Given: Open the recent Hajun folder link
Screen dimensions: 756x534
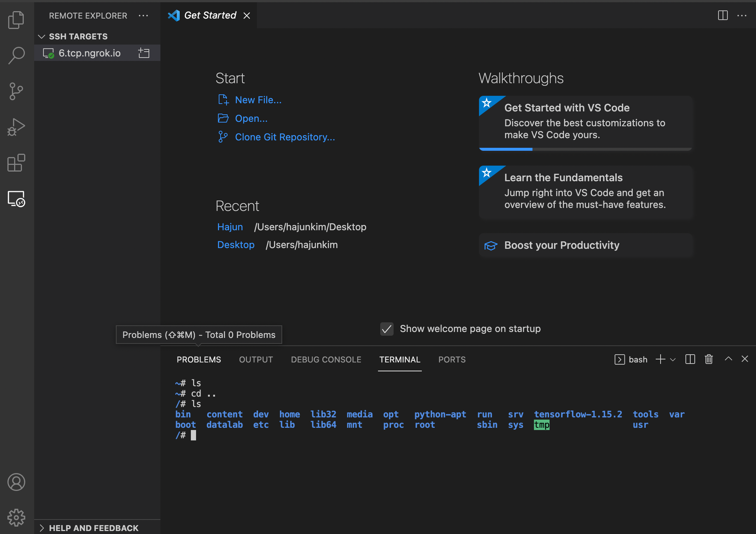Looking at the screenshot, I should tap(230, 227).
